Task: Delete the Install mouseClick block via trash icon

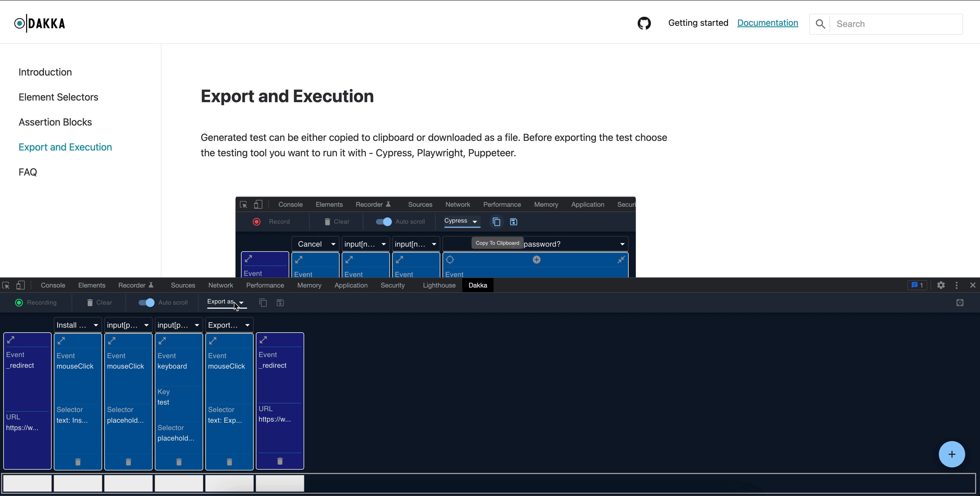Action: pos(78,462)
